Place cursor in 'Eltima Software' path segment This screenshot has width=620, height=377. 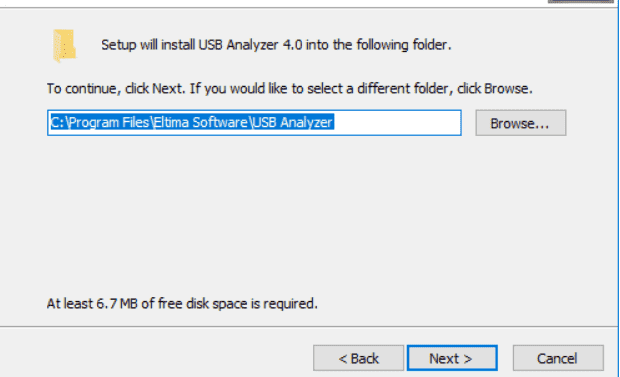click(x=200, y=123)
